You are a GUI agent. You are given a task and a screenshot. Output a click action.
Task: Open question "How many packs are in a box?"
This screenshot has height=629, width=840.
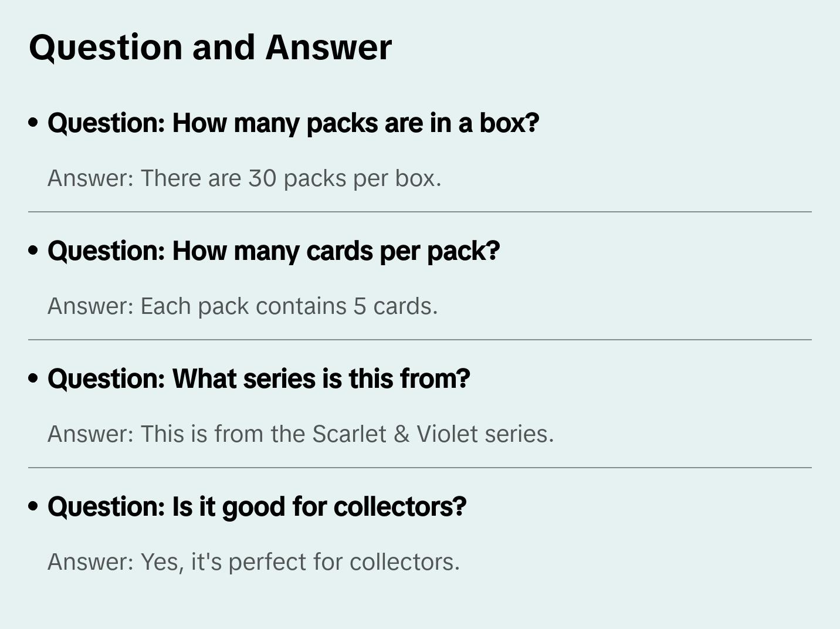pyautogui.click(x=293, y=123)
